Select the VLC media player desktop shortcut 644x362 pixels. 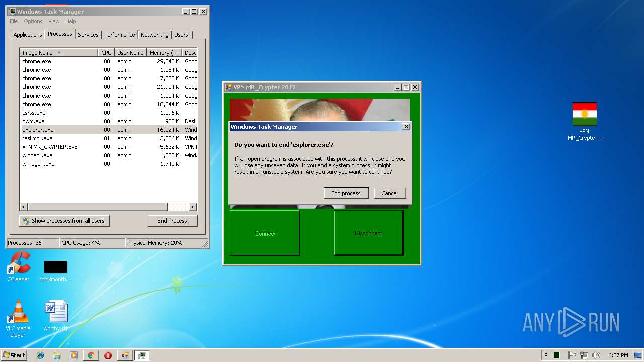(x=18, y=319)
